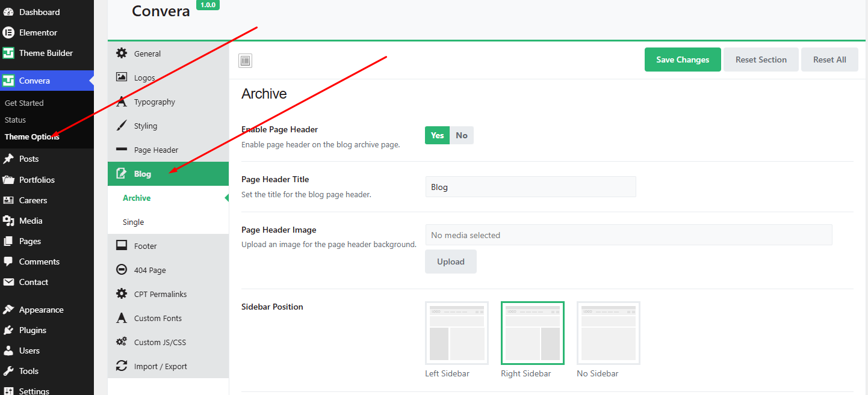Click the Plugins plug icon

point(8,330)
